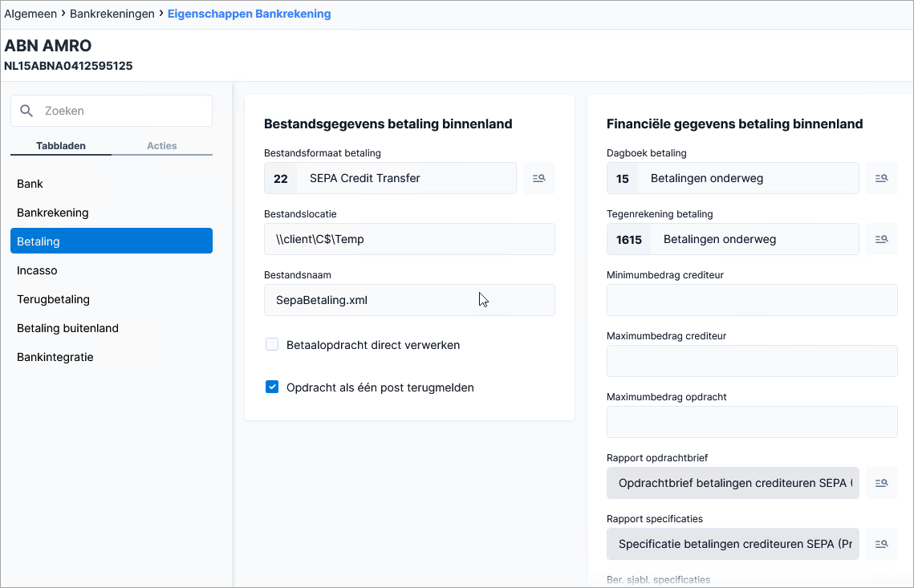Switch to the Acties tab
The height and width of the screenshot is (588, 914).
coord(162,146)
